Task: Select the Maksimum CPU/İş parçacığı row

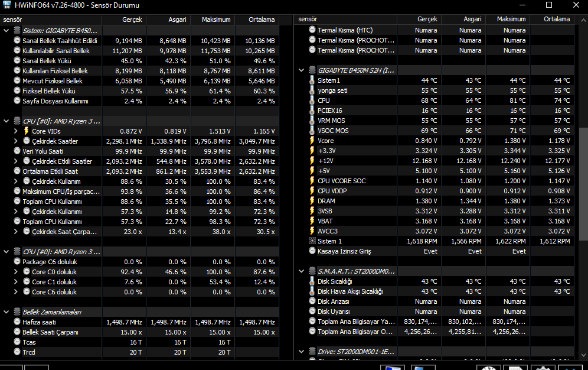Action: (139, 192)
